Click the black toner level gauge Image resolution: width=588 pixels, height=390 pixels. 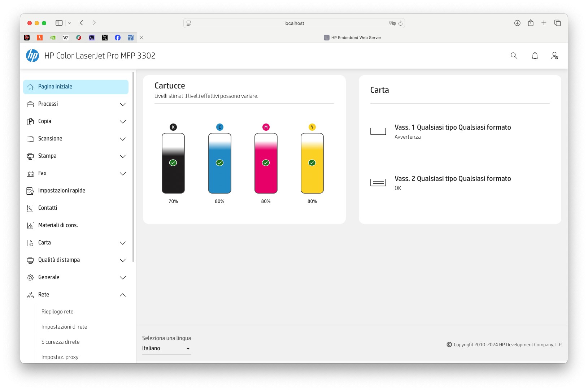173,163
